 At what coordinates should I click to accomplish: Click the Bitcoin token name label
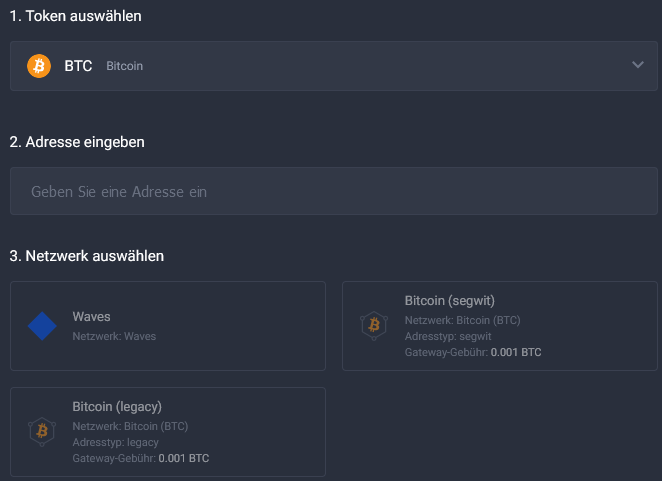(125, 66)
